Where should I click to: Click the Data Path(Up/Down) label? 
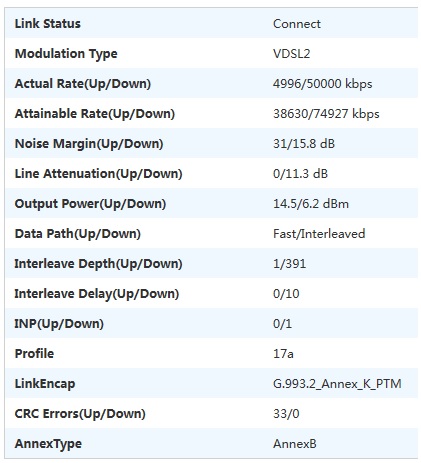[78, 234]
